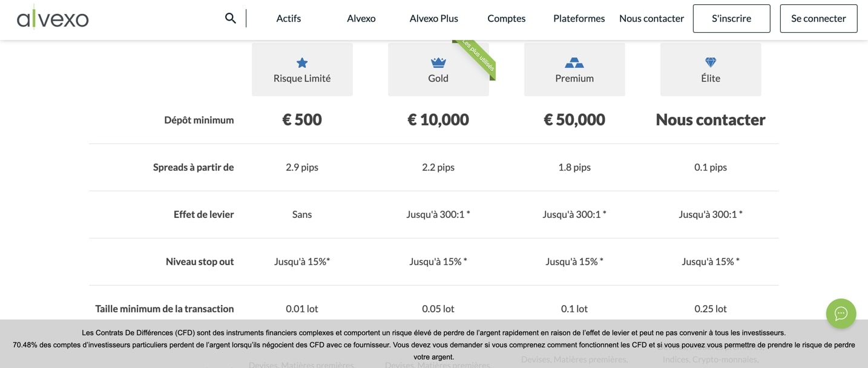Viewport: 868px width, 368px height.
Task: Click the € 500 minimum deposit value
Action: click(301, 119)
